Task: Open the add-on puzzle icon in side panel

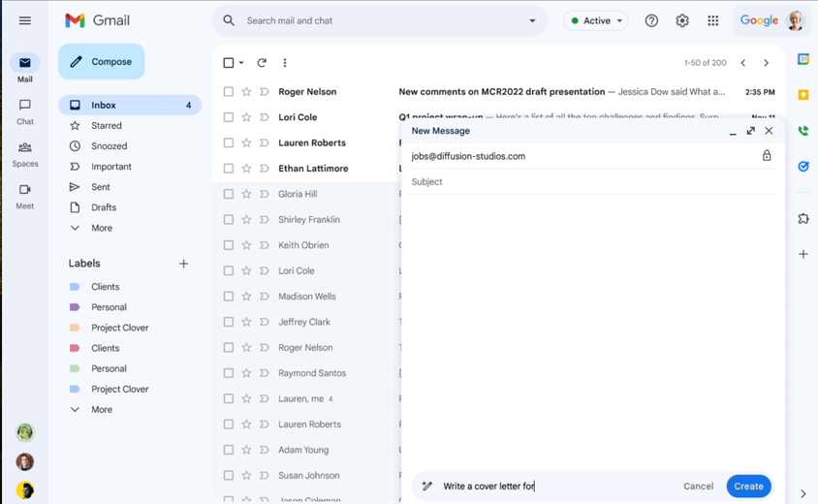Action: click(x=803, y=219)
